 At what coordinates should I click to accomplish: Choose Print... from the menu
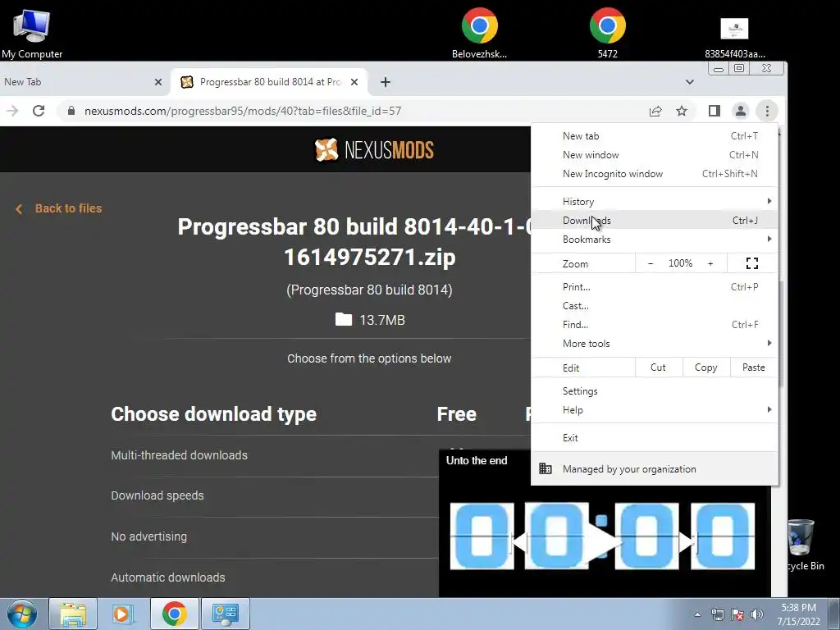655,287
